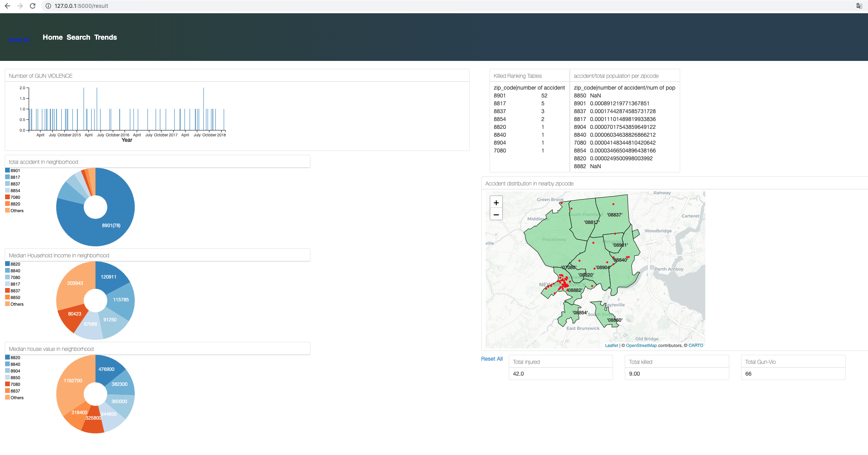Click the zoom out icon on the map

pos(497,214)
